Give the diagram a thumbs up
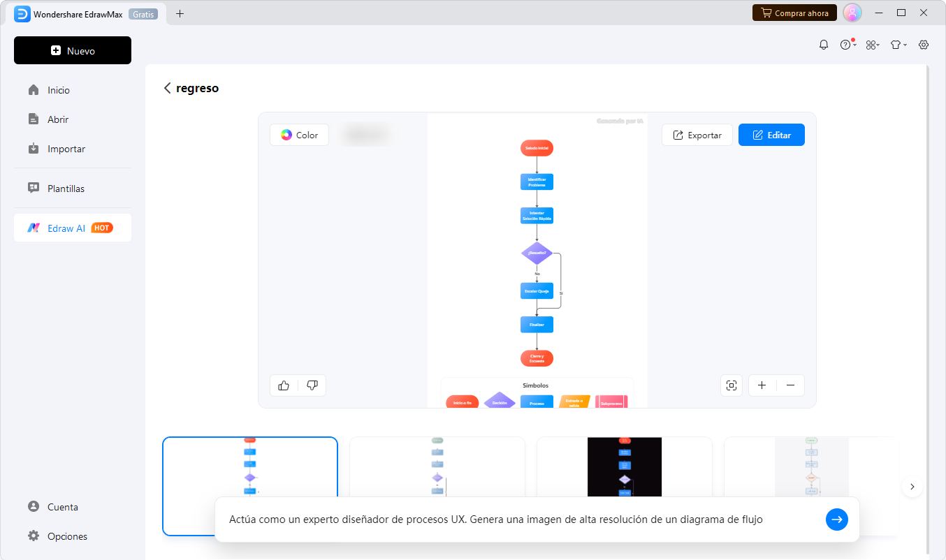This screenshot has height=560, width=946. pos(284,385)
